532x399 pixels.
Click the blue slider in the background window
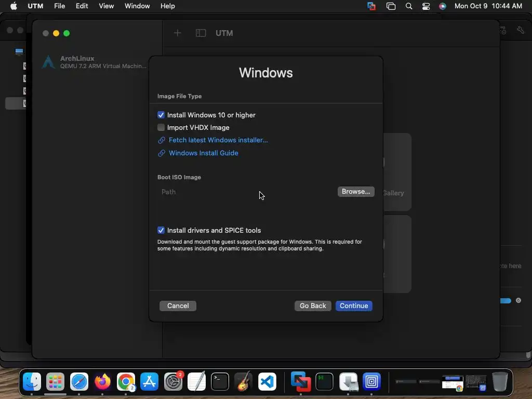tap(506, 301)
